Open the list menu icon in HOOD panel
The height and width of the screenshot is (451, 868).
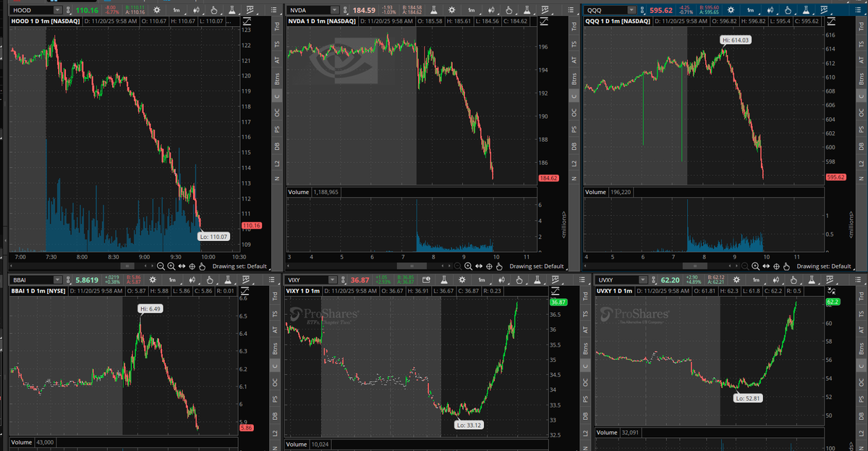click(x=273, y=10)
